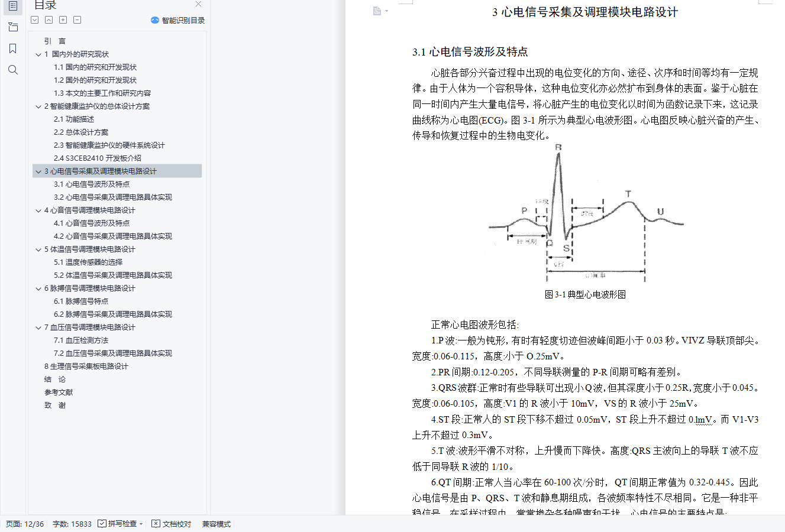Open '参考文献' in the outline

click(59, 392)
